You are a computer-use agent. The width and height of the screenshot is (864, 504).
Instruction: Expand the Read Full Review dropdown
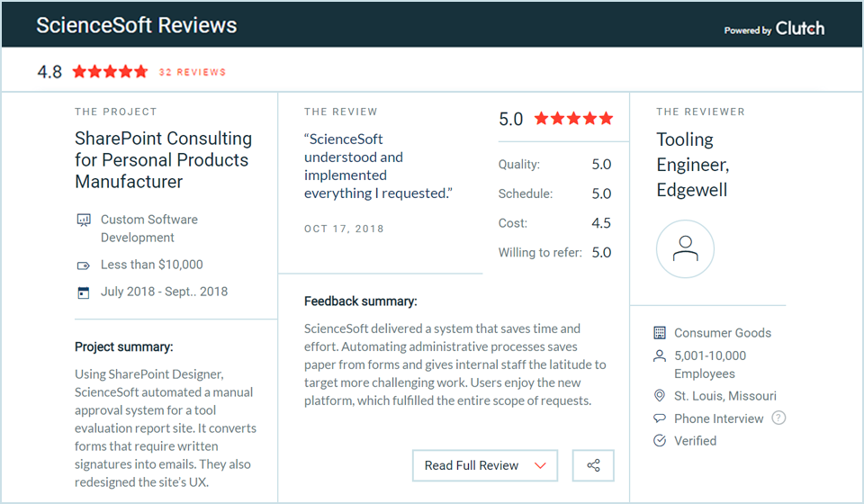point(485,465)
